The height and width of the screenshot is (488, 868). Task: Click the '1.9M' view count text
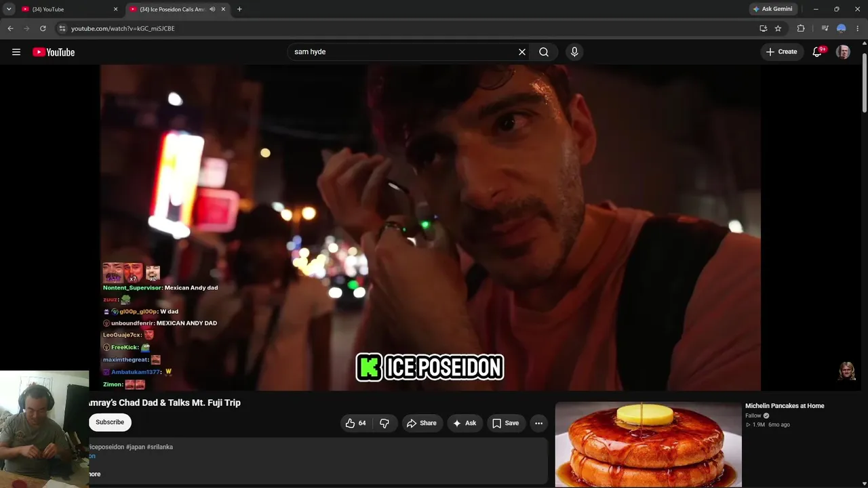click(759, 425)
